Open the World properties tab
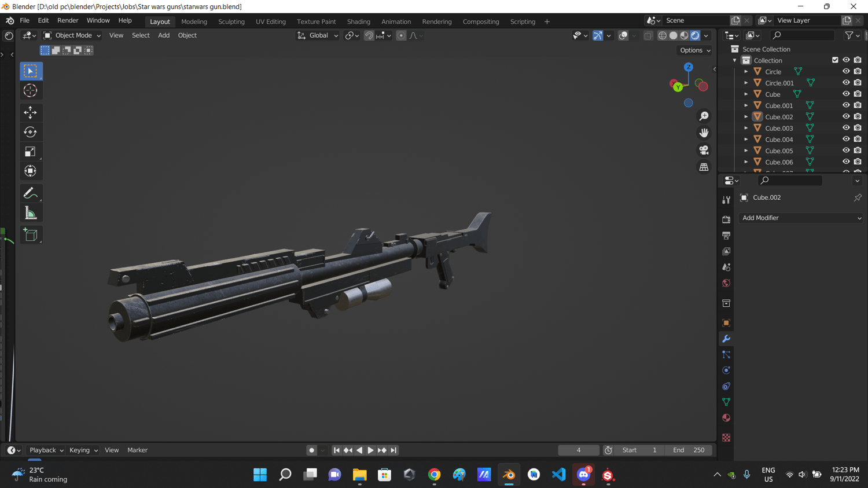868x488 pixels. tap(726, 283)
